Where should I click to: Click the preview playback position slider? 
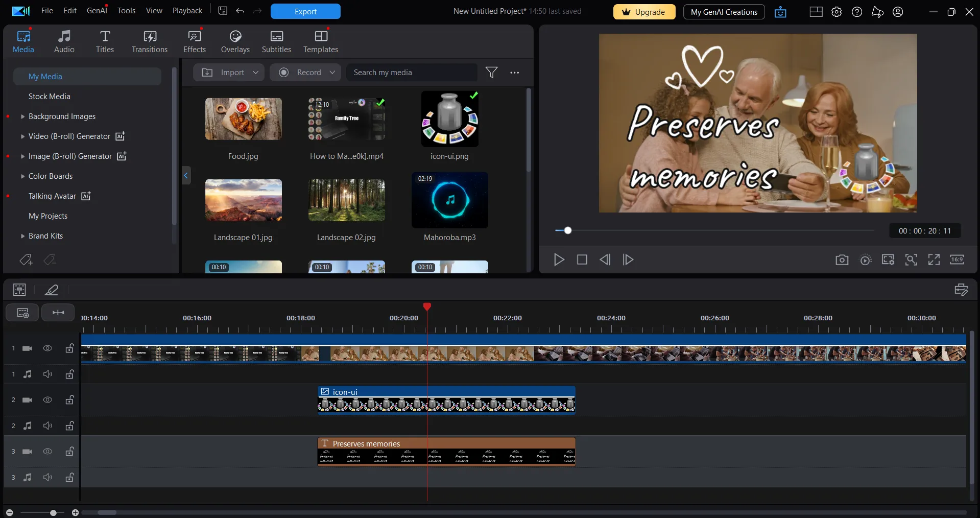pos(567,230)
